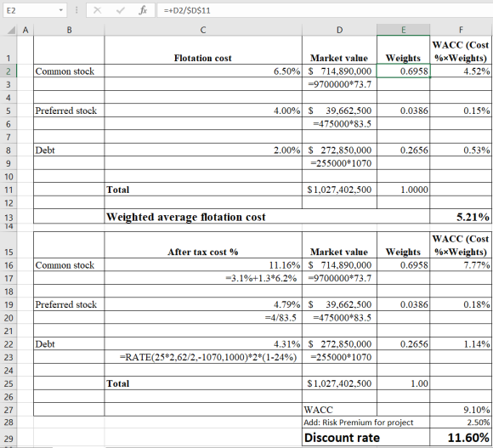Select row 13 header
This screenshot has height=448, width=493.
point(8,217)
